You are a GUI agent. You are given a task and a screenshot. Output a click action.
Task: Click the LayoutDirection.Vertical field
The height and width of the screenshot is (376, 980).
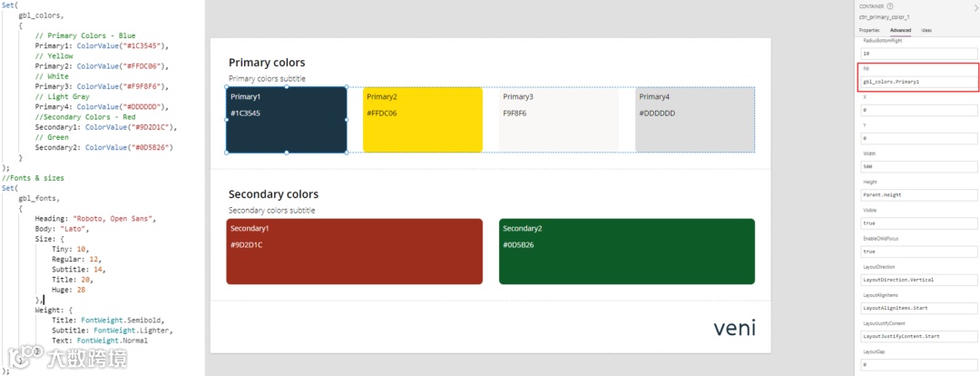tap(918, 280)
